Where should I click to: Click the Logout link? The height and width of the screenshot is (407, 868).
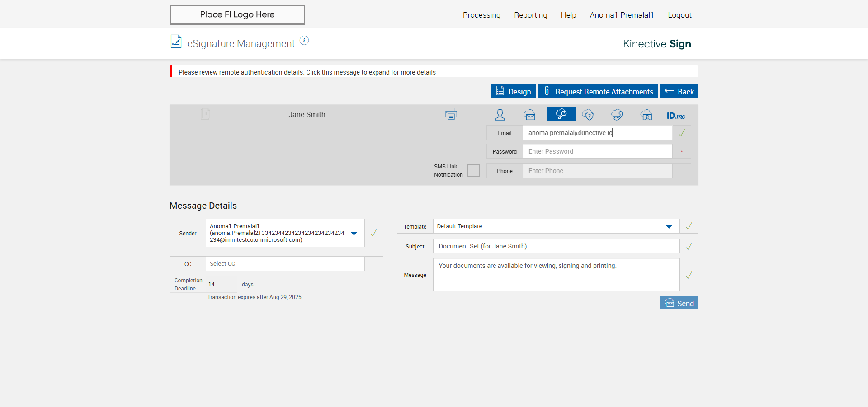tap(680, 15)
